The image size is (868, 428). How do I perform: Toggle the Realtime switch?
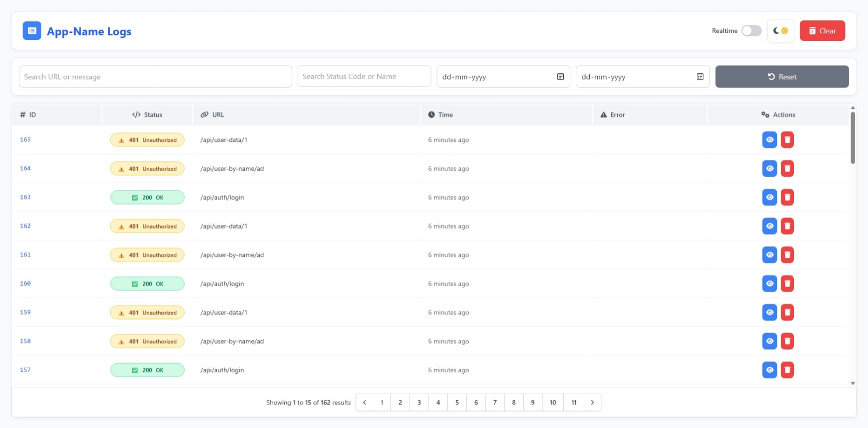pyautogui.click(x=751, y=31)
